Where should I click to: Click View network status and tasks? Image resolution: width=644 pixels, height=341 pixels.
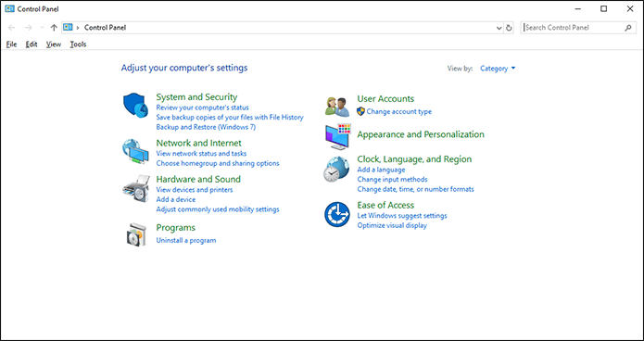201,153
